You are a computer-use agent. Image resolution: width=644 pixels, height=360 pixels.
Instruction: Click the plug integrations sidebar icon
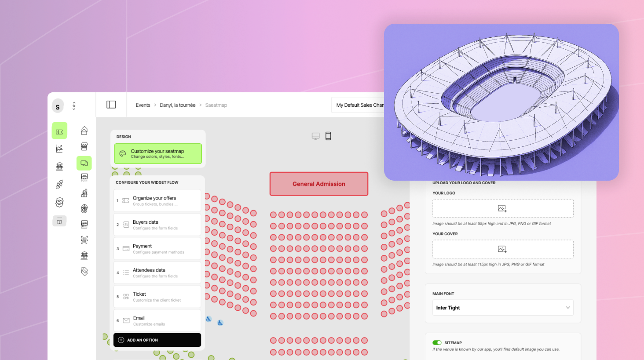click(59, 184)
